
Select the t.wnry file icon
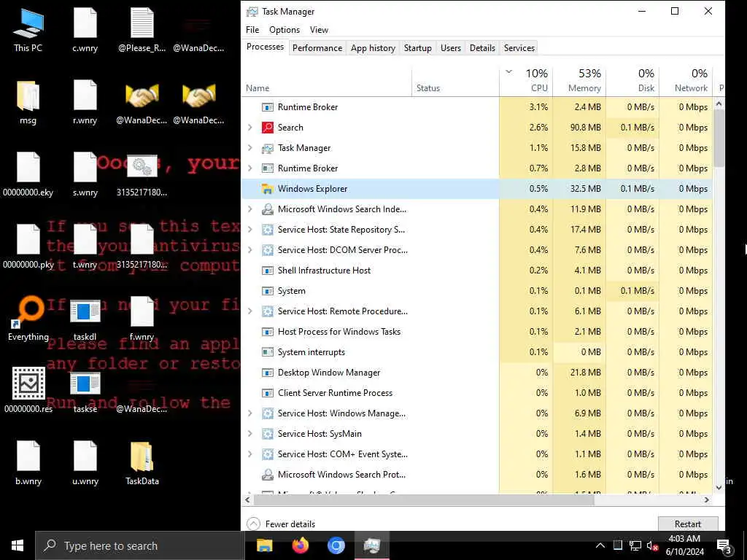[x=85, y=246]
